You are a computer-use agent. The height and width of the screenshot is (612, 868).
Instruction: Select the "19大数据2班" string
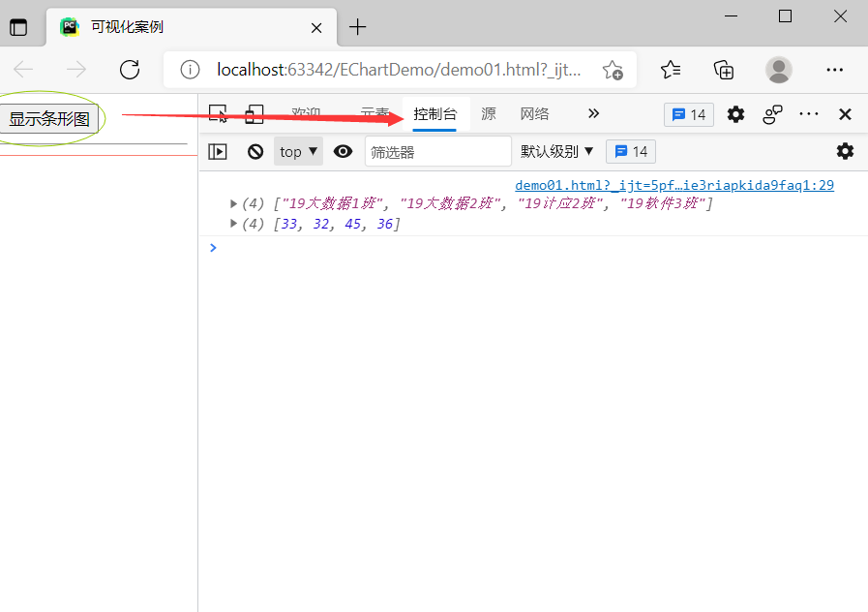coord(450,203)
